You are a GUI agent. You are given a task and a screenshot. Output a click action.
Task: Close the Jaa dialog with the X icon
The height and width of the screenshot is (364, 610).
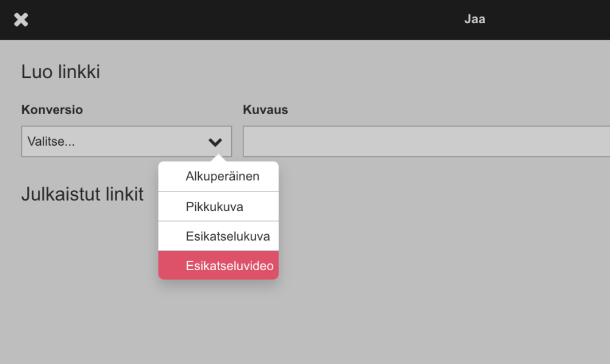pos(21,20)
